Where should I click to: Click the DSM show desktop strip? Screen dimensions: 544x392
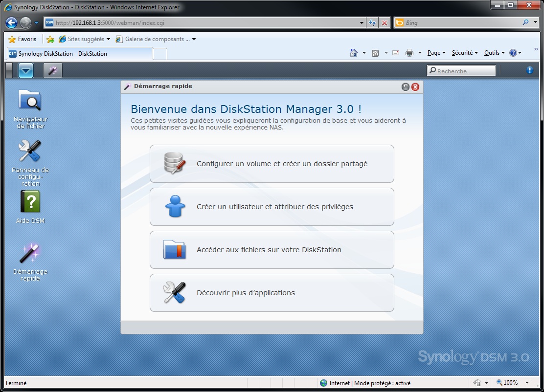point(9,70)
